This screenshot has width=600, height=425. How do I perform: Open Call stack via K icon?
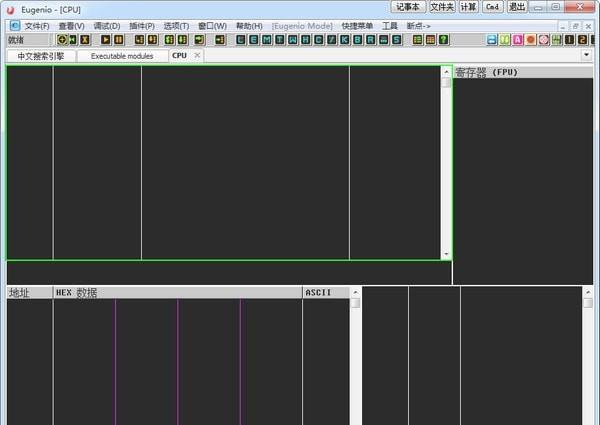(x=345, y=39)
